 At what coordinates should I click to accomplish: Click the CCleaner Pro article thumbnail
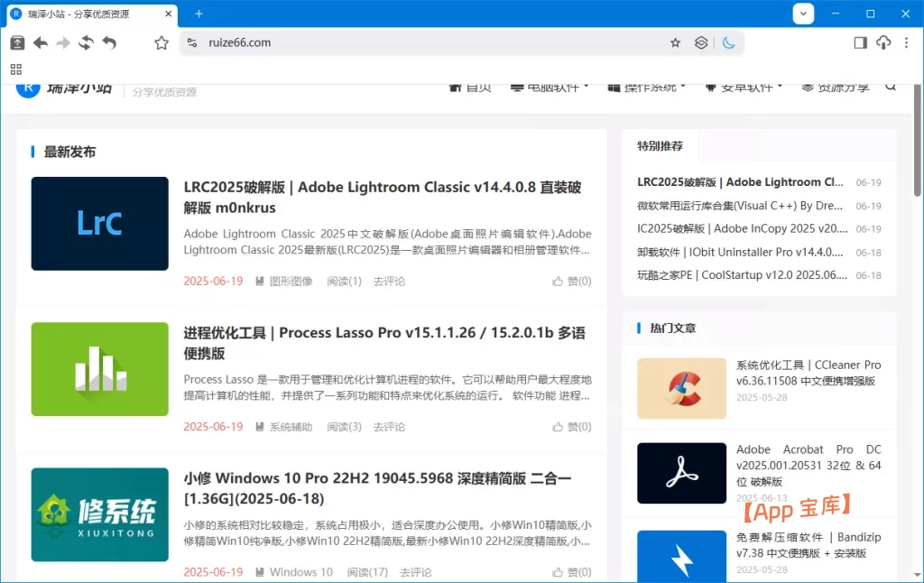pyautogui.click(x=681, y=389)
